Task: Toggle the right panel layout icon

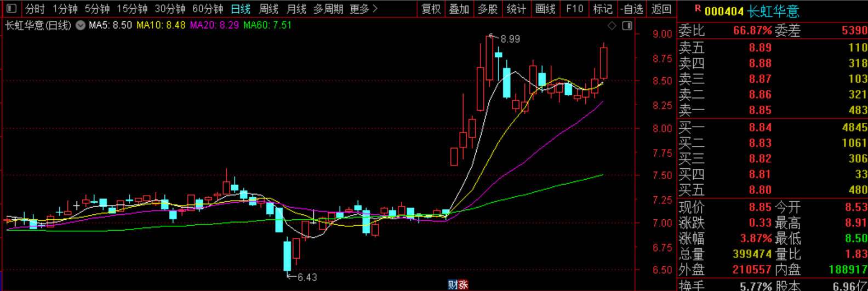Action: (x=627, y=26)
